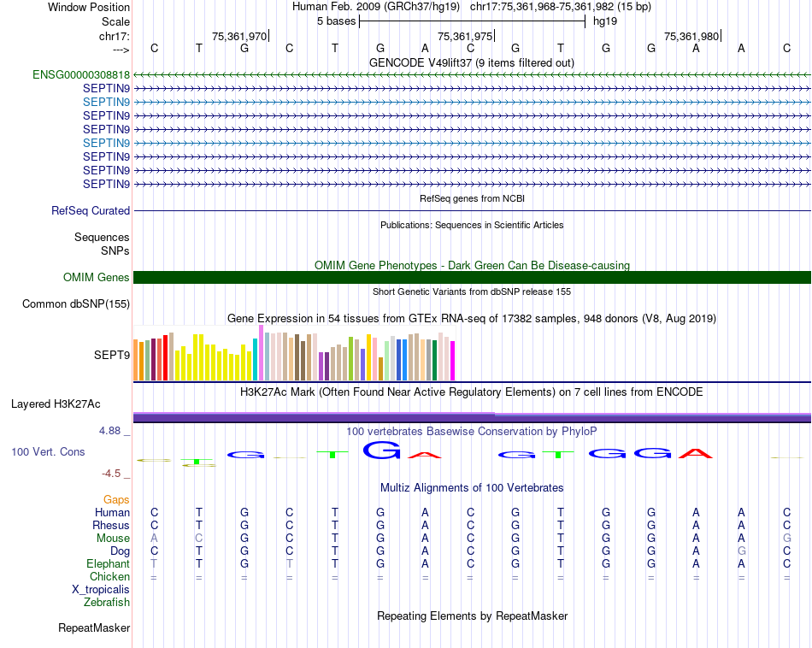Select the Mouse species row label
Viewport: 812px width, 648px height.
pos(113,539)
